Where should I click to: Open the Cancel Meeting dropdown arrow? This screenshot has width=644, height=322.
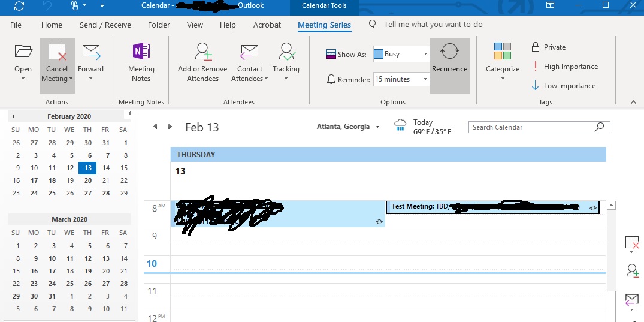pyautogui.click(x=71, y=79)
